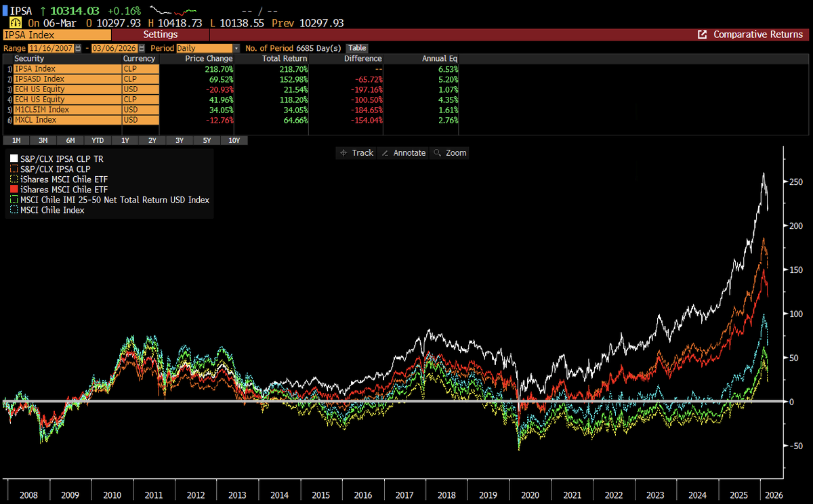This screenshot has width=813, height=504.
Task: Expand the Period Daily dropdown arrow
Action: [x=236, y=48]
